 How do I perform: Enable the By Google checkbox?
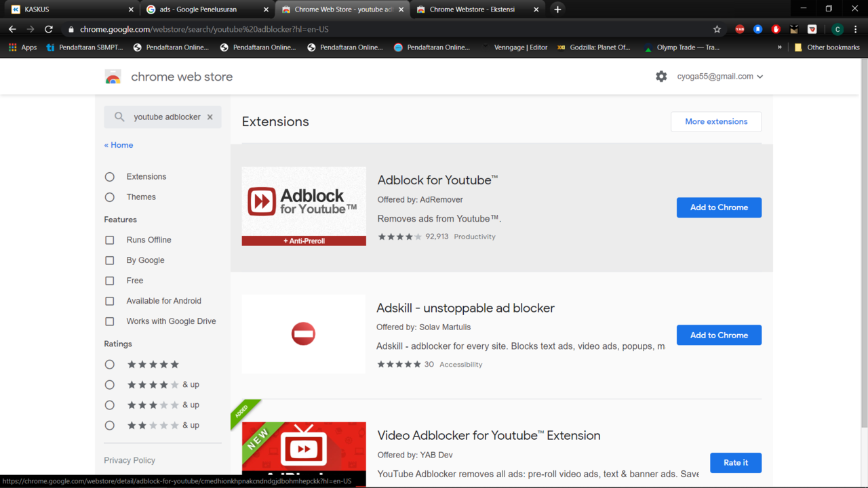coord(110,260)
